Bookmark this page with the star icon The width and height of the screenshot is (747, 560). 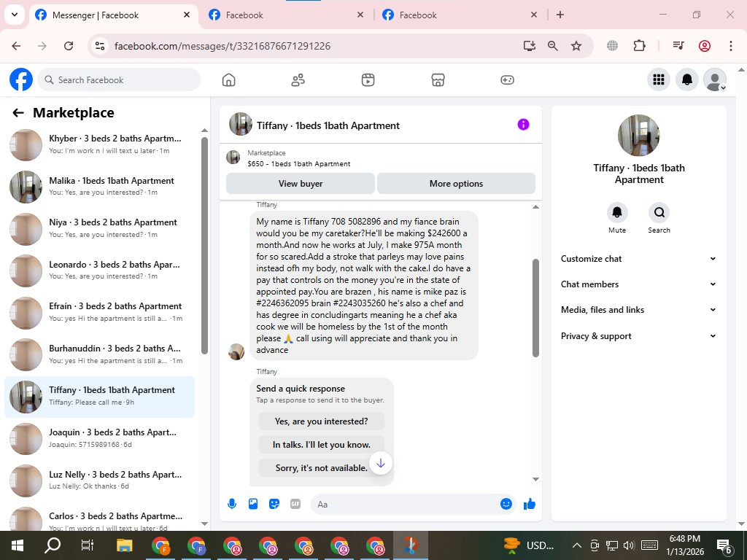pos(576,46)
